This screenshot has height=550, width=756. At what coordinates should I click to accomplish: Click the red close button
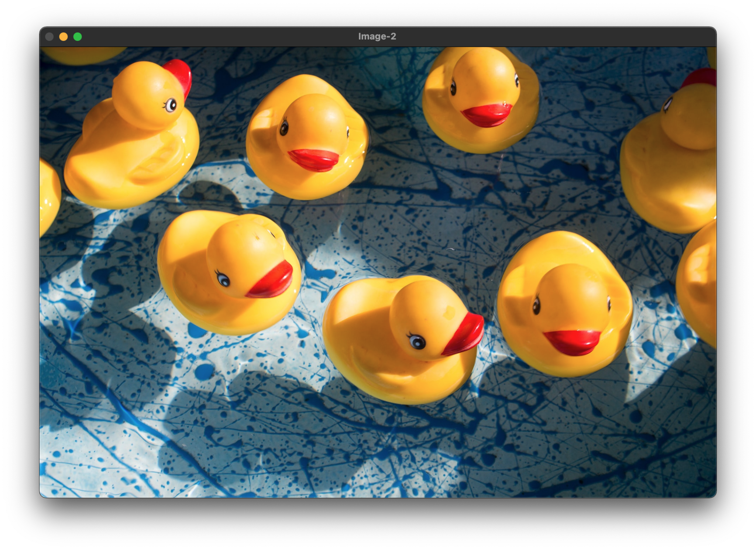[x=50, y=36]
